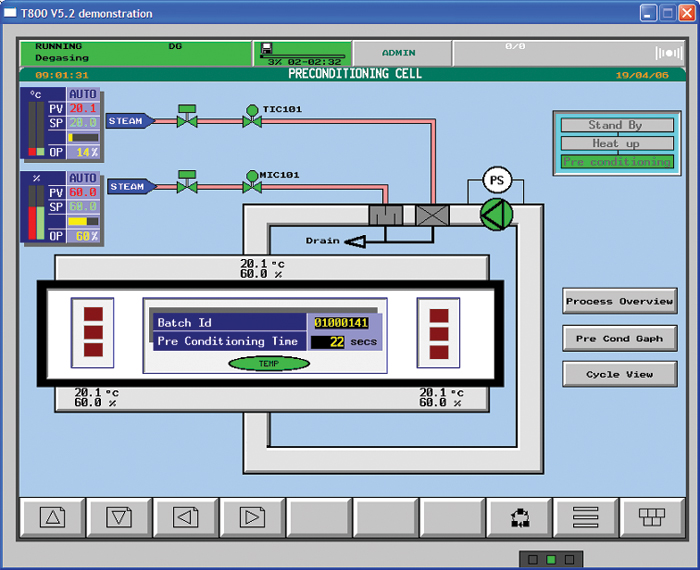Click the upper STEAM supply arrow

click(x=130, y=121)
